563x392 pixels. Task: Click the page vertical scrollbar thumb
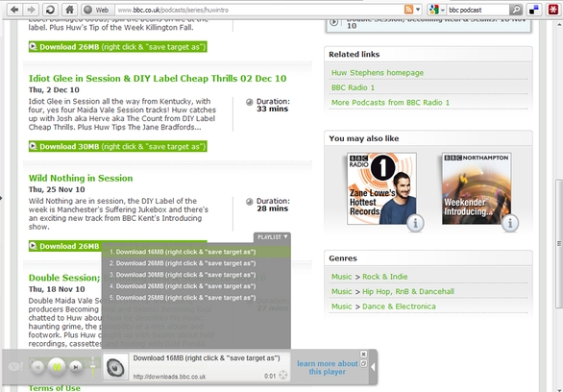click(x=559, y=243)
